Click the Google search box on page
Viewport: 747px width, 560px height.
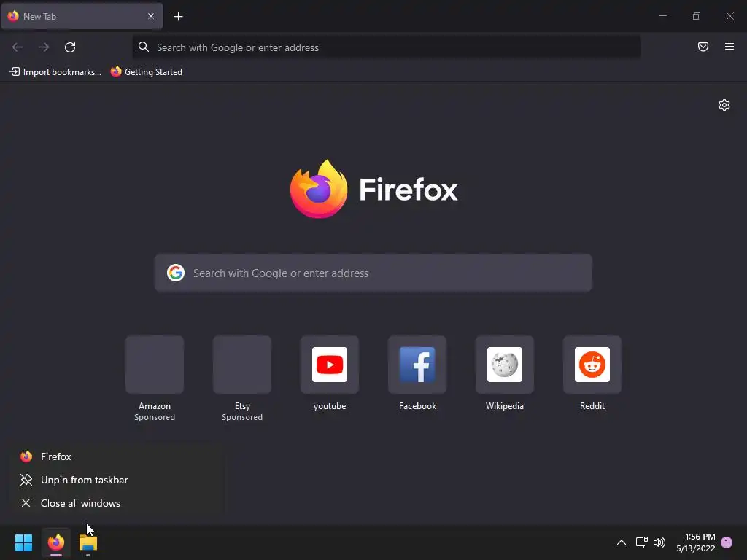(x=373, y=273)
